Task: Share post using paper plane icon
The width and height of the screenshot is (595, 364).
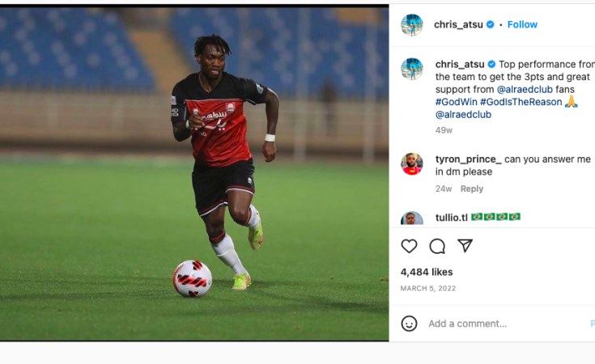Action: (x=465, y=246)
